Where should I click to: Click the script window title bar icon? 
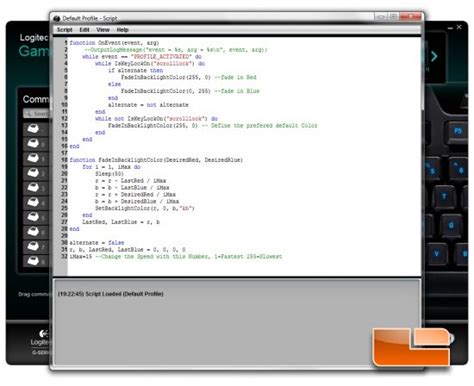coord(57,18)
